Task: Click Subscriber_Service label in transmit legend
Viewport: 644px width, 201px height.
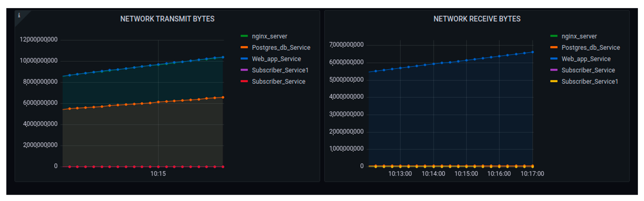Action: coord(279,82)
